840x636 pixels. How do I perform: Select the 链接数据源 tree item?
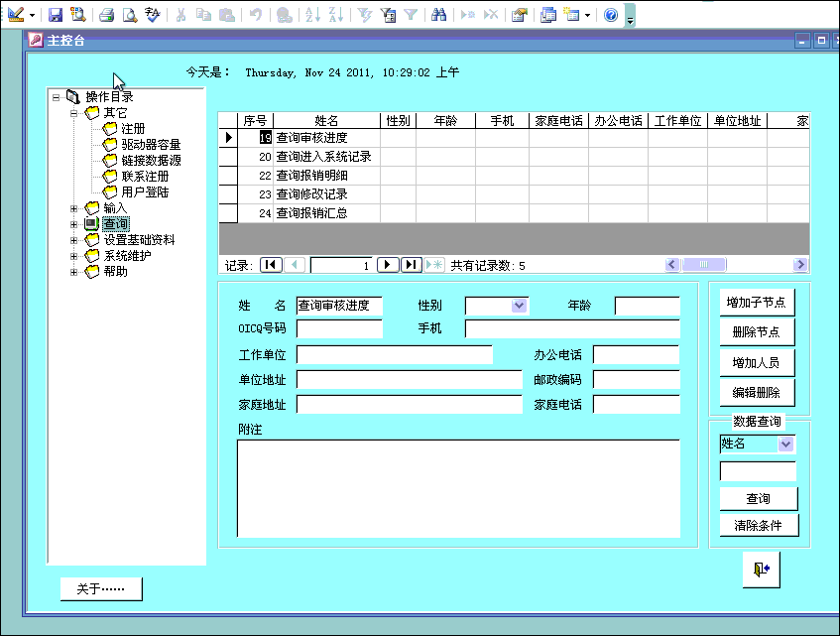[151, 160]
